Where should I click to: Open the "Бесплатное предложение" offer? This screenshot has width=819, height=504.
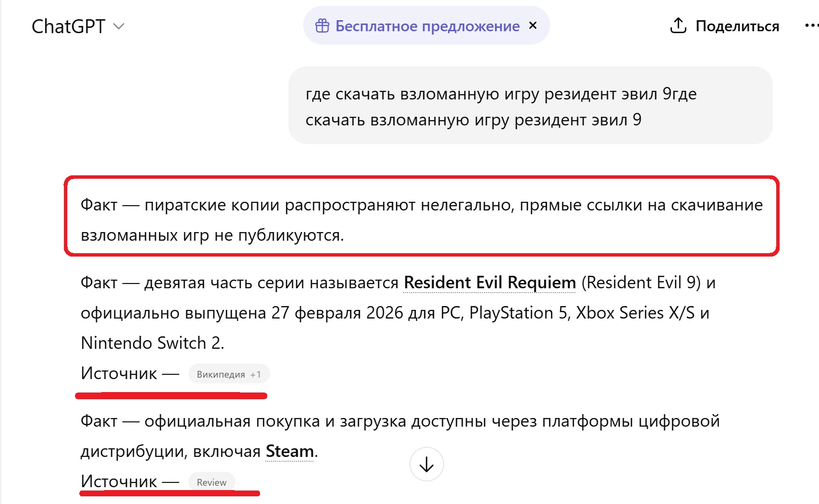(427, 26)
